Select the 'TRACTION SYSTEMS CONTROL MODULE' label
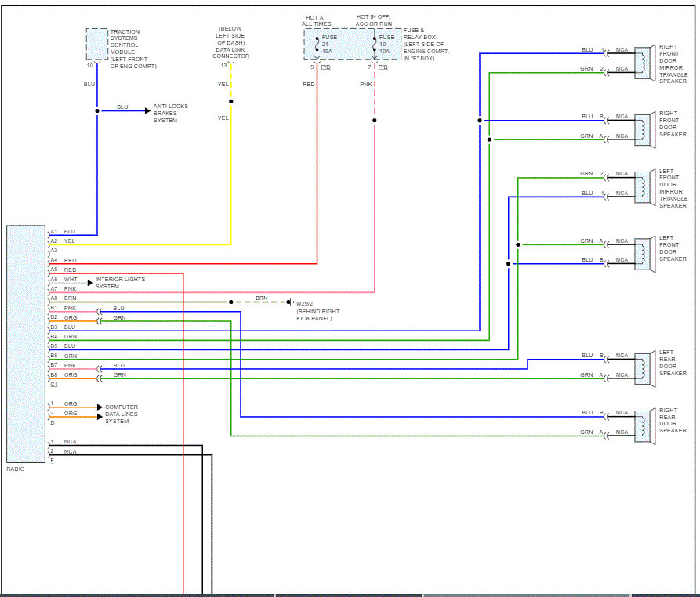This screenshot has height=597, width=700. tap(133, 49)
